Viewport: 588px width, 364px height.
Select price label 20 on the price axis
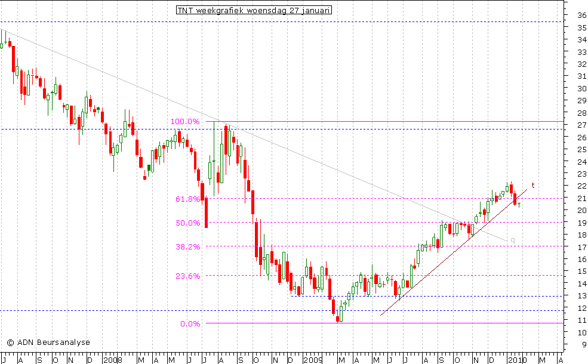582,211
